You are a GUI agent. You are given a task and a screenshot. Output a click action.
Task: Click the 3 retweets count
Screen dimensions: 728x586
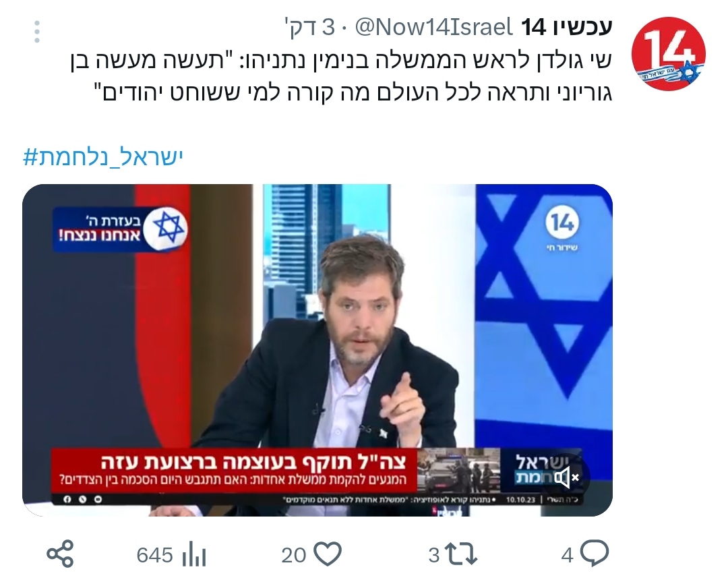coord(434,555)
